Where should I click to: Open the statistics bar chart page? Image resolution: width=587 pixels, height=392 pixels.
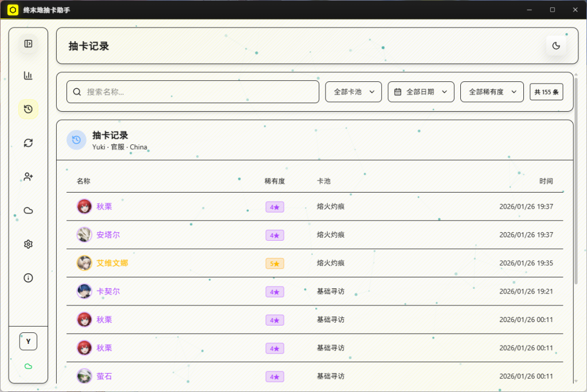[28, 76]
